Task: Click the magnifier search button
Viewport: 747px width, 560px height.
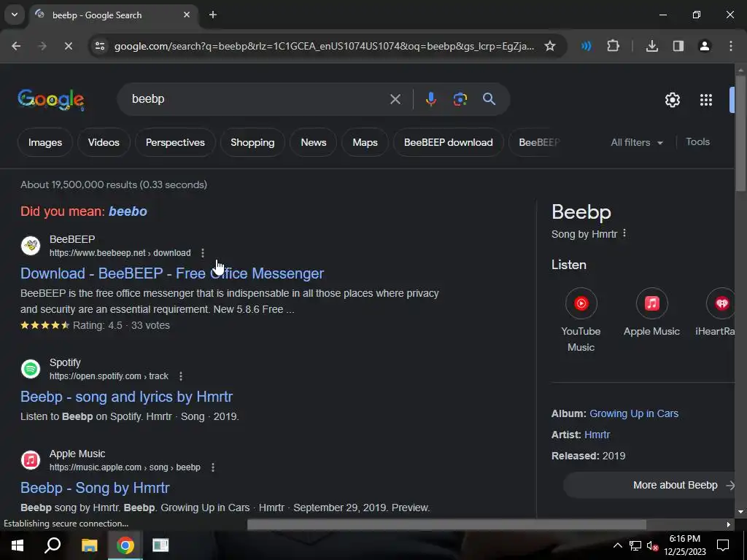Action: coord(489,99)
